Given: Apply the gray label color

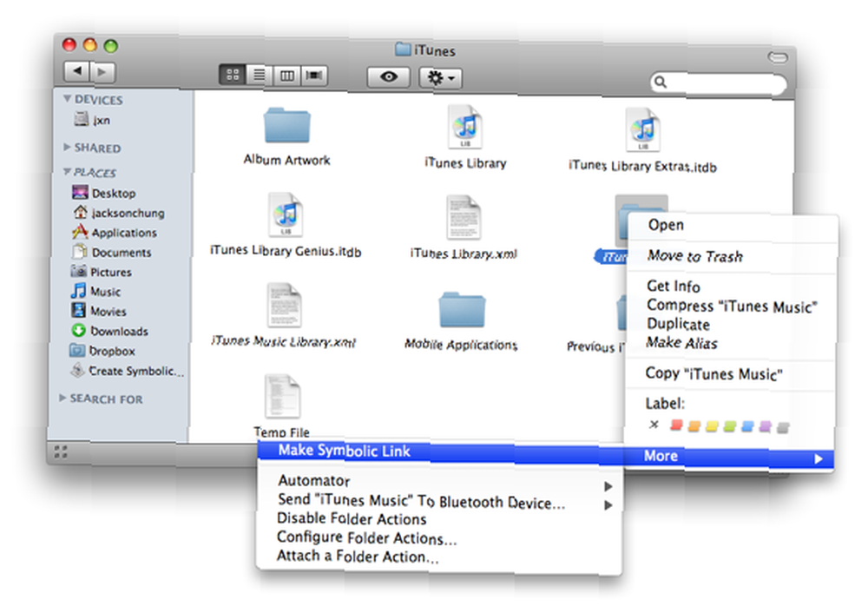Looking at the screenshot, I should tap(783, 428).
